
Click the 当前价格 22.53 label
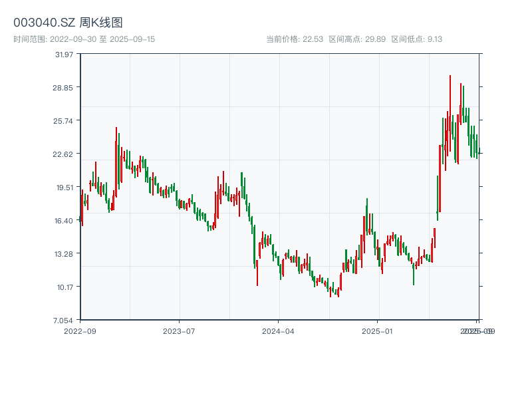(x=295, y=39)
